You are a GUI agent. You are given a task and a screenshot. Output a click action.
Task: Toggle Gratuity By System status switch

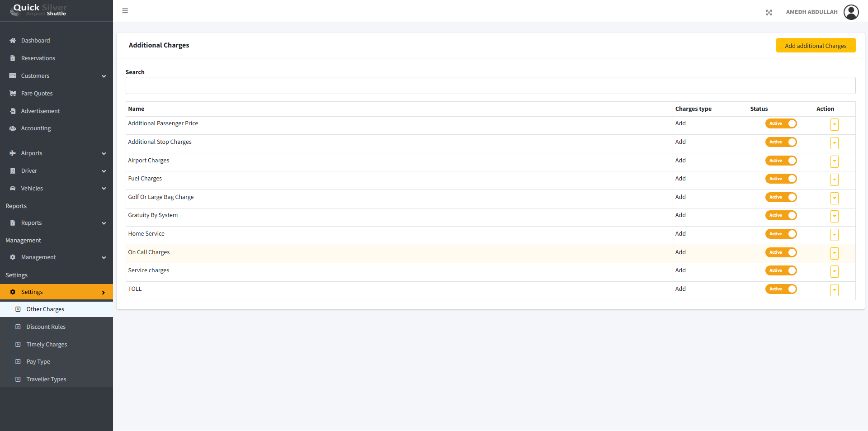click(x=781, y=215)
